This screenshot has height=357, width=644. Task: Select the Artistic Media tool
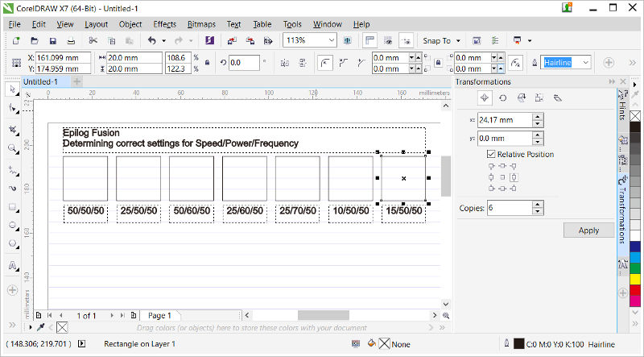tap(12, 189)
